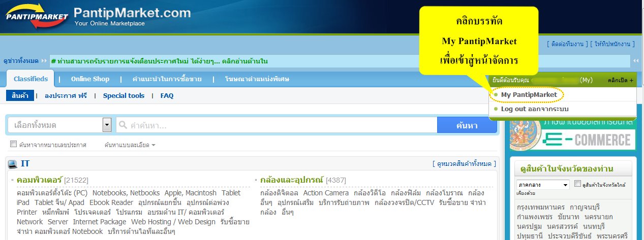
Task: Select ปทุมธานี province link
Action: coord(529,236)
